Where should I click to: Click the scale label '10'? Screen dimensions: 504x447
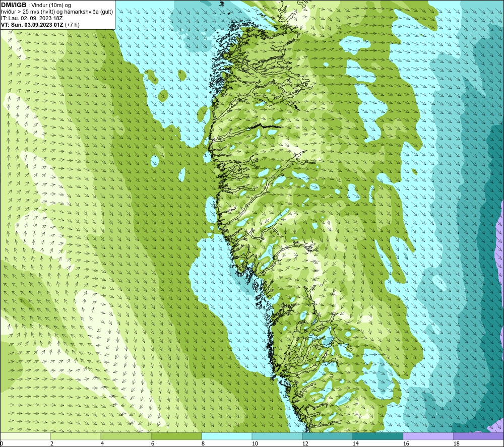pyautogui.click(x=255, y=444)
